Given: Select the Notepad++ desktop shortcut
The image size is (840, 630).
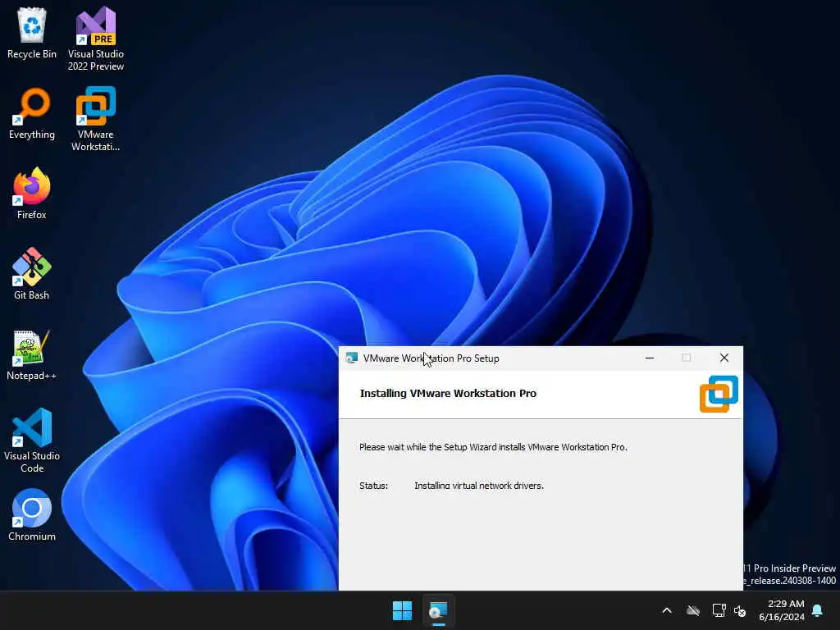Looking at the screenshot, I should [32, 354].
